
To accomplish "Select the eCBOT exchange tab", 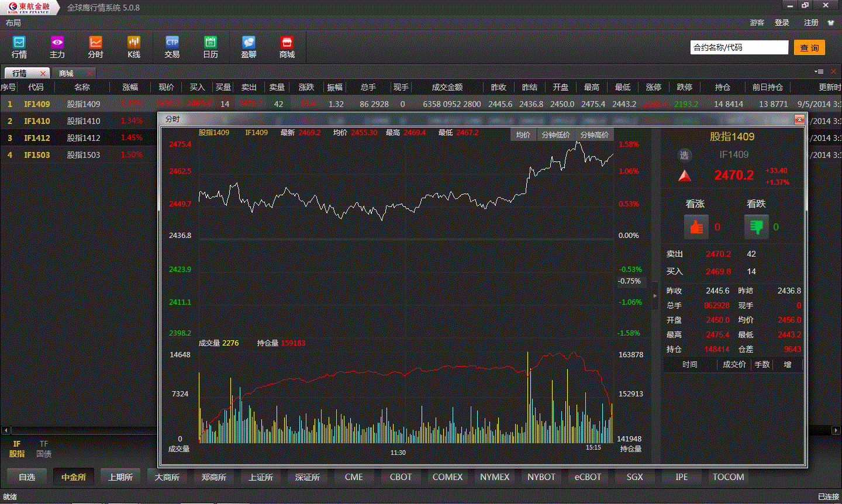I will pos(588,477).
